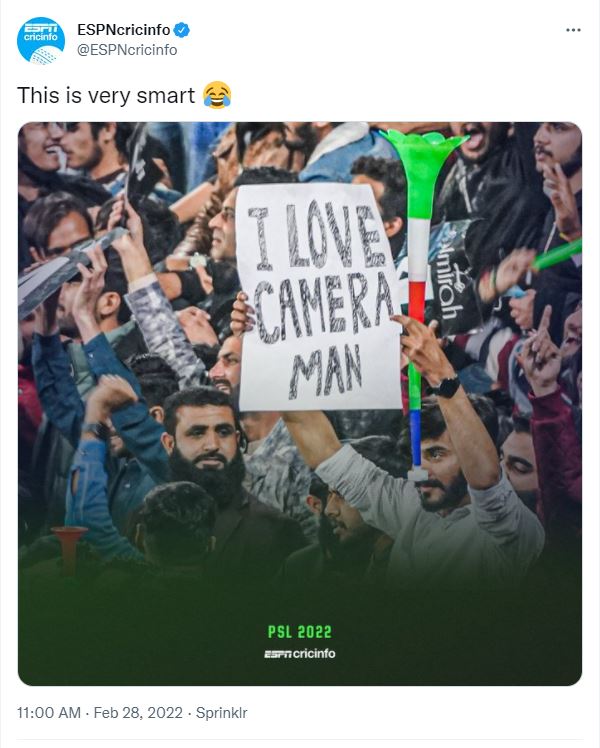The image size is (600, 748).
Task: Open the tweet's three-dot More menu
Action: click(573, 30)
